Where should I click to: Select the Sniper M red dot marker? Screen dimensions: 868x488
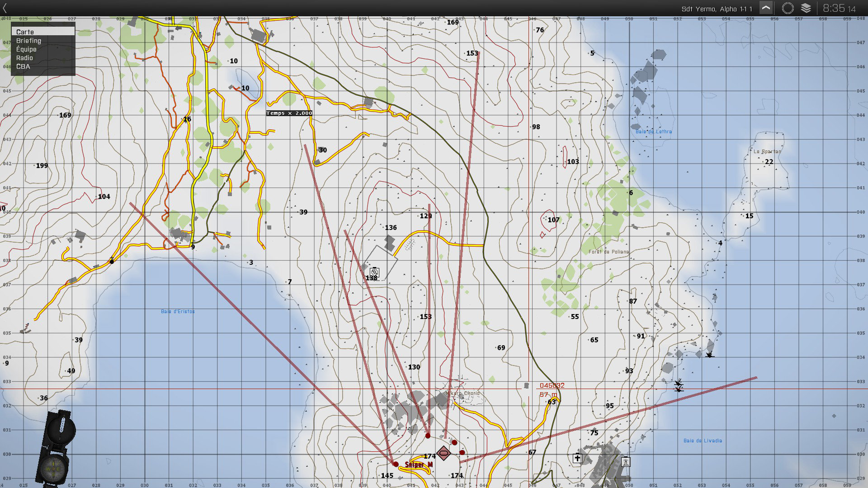(x=396, y=464)
